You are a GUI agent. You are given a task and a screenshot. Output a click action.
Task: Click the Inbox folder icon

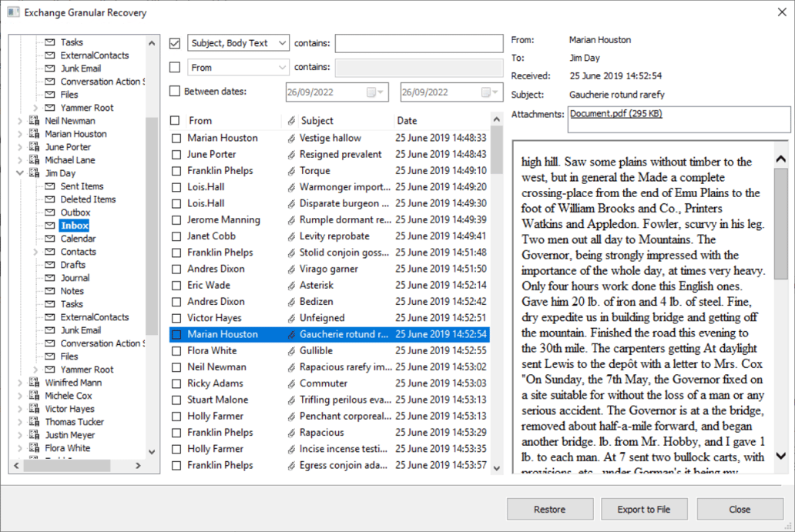tap(51, 225)
